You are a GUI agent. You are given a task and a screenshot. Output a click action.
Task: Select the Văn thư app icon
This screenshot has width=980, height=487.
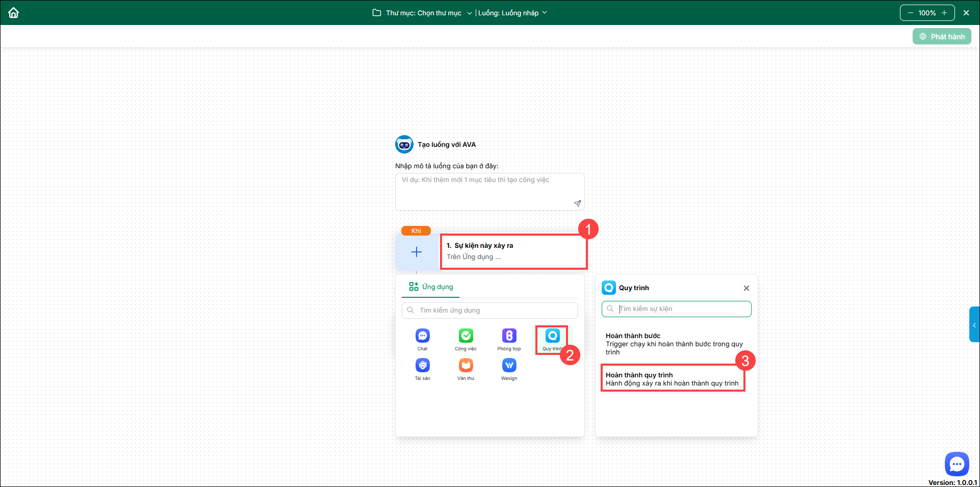(466, 366)
